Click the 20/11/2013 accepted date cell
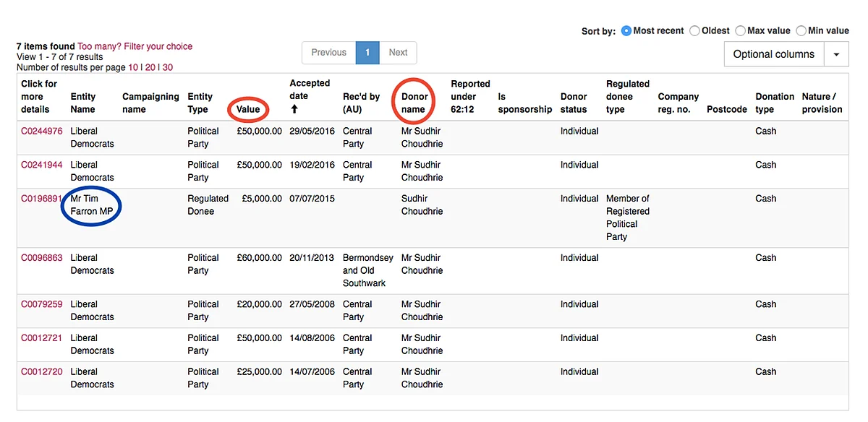This screenshot has width=868, height=422. pyautogui.click(x=312, y=258)
